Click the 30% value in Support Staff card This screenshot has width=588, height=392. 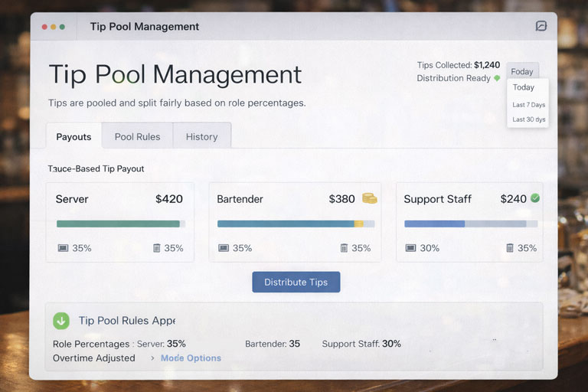pos(430,248)
